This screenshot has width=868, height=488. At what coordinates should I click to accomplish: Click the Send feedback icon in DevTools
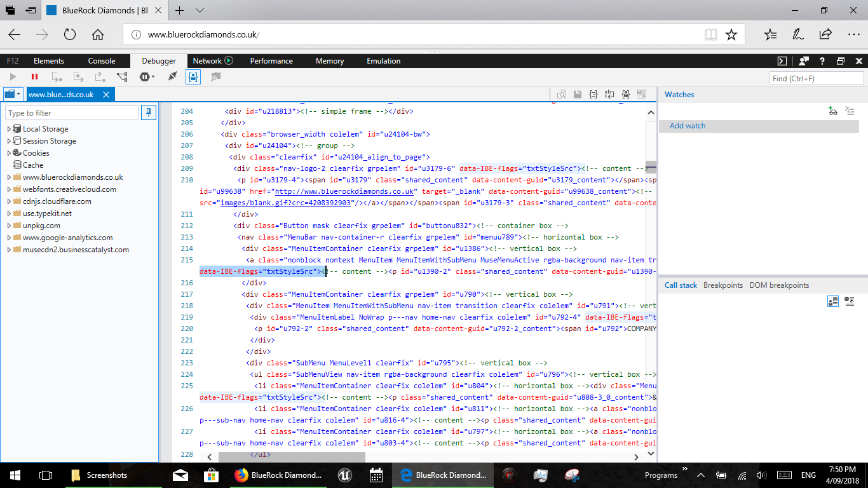click(x=804, y=61)
